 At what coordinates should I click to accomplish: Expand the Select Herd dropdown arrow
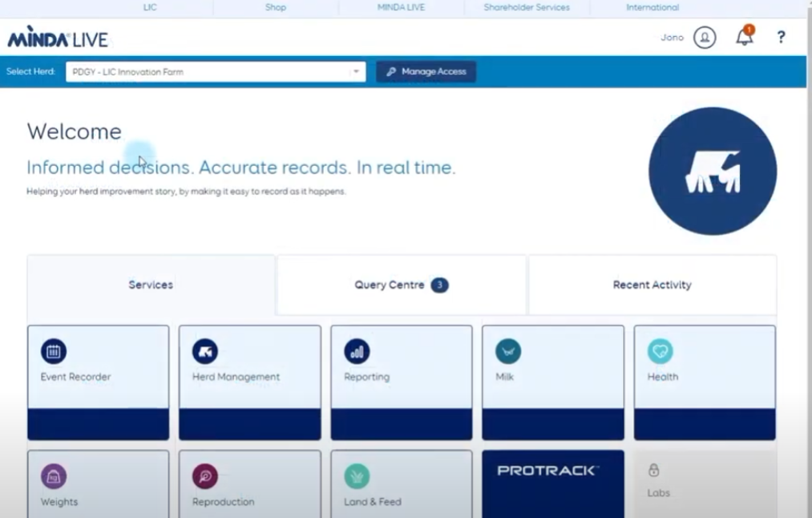[356, 71]
